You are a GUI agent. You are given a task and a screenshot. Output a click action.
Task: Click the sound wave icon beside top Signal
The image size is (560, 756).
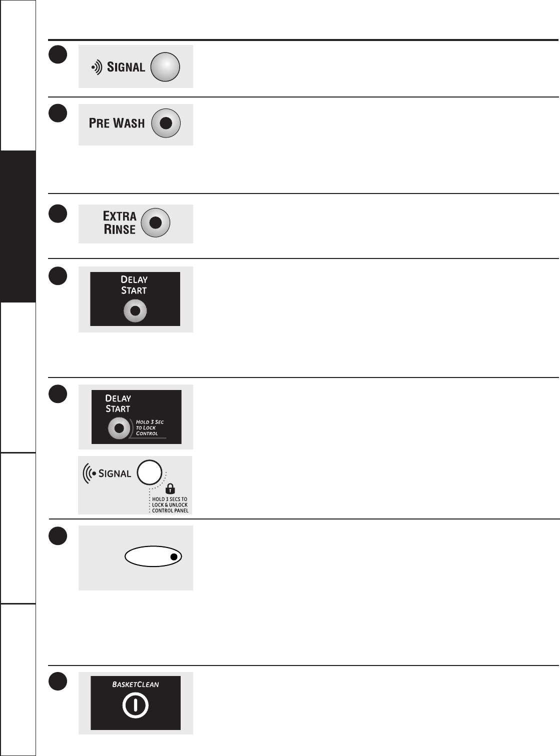click(x=97, y=67)
